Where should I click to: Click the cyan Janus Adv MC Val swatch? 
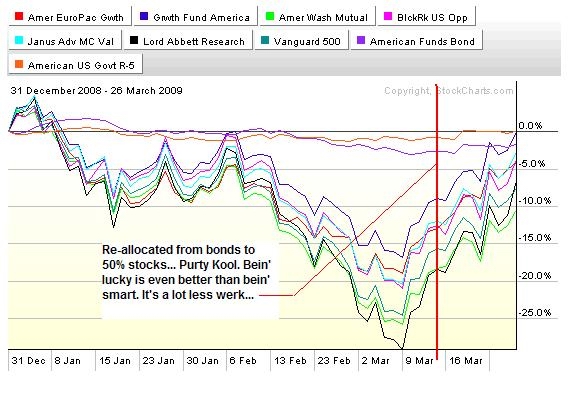click(19, 40)
